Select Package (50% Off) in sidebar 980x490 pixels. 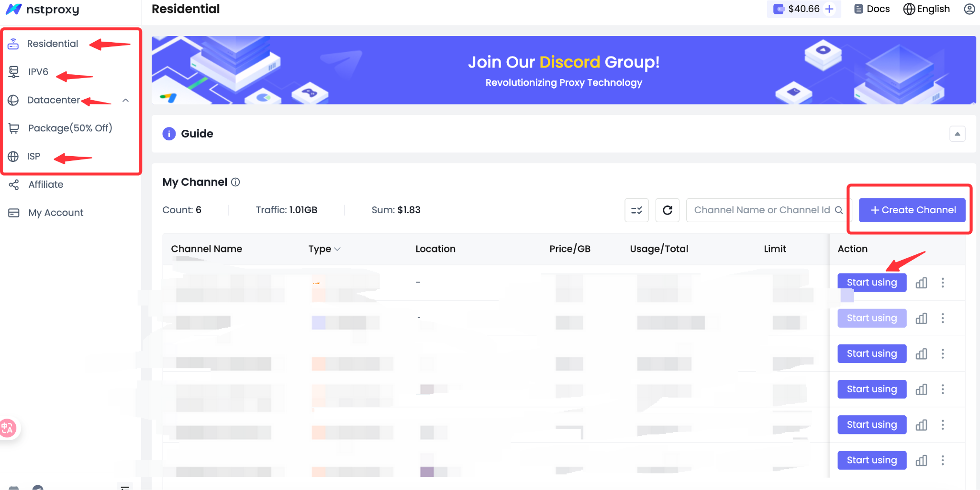click(x=70, y=128)
